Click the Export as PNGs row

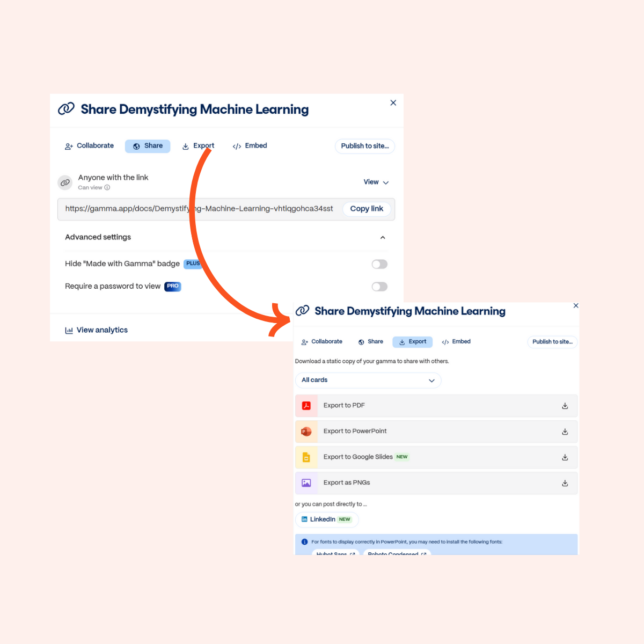(x=436, y=483)
